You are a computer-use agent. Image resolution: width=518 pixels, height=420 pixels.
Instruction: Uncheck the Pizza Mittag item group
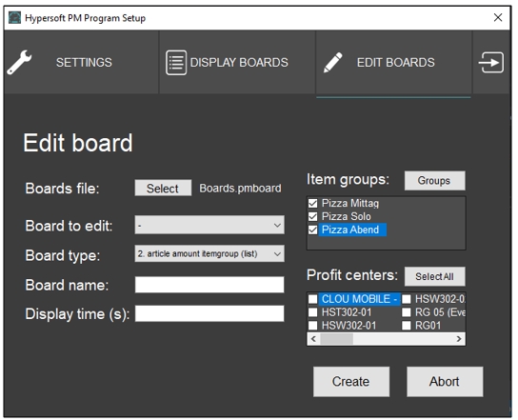click(x=312, y=203)
